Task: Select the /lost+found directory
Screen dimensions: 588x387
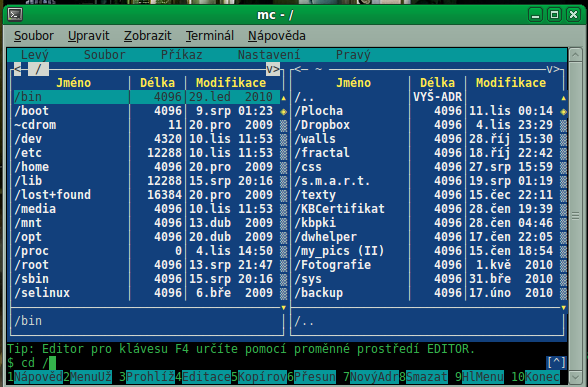Action: pos(147,195)
